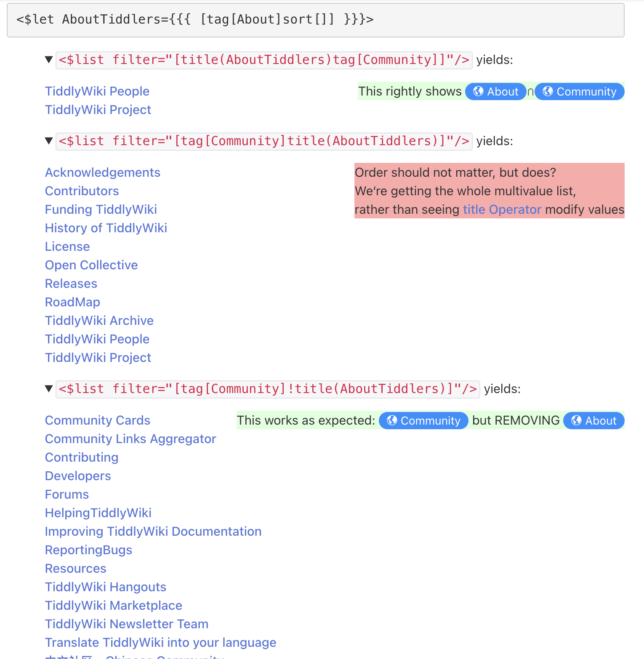Open the Open Collective link
Viewport: 644px width, 659px height.
pos(91,265)
